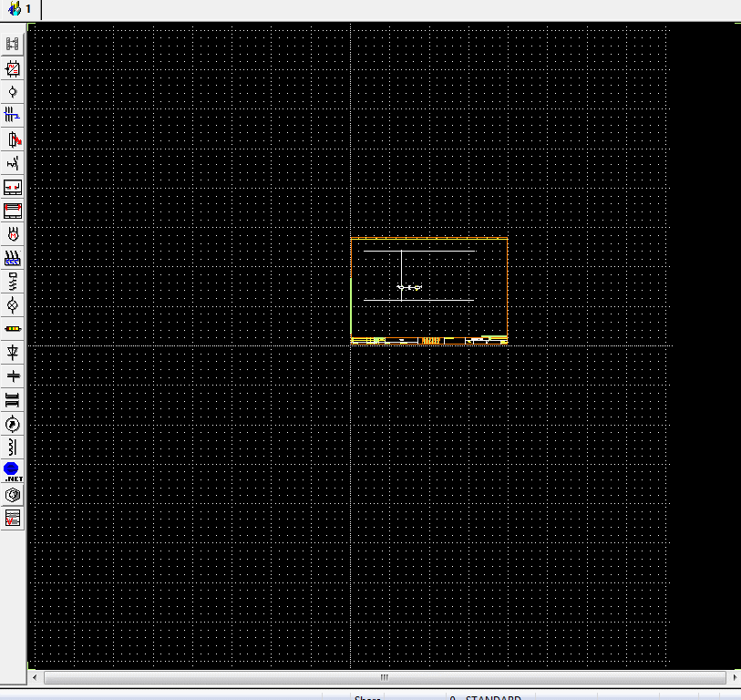Grab the horizontal scrollbar thumb
The height and width of the screenshot is (700, 741).
[385, 677]
